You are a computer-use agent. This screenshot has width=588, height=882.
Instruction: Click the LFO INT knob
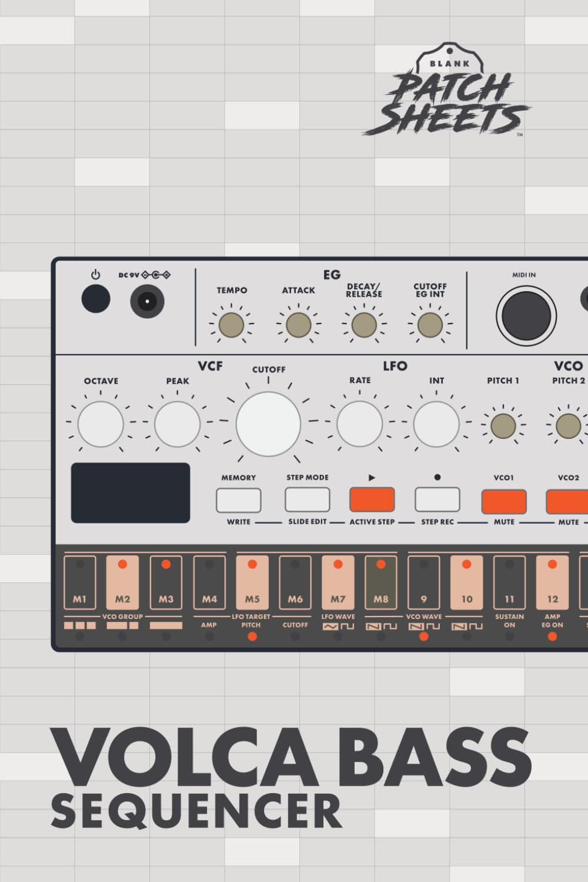pyautogui.click(x=436, y=424)
